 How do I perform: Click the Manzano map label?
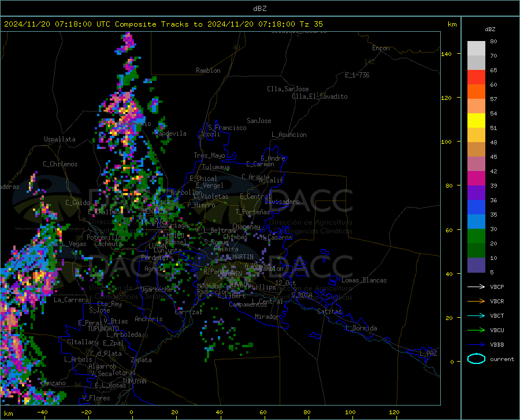[53, 384]
